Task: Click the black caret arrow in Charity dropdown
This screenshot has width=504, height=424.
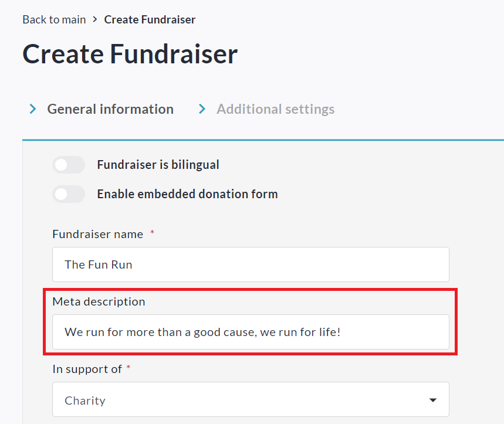Action: (433, 401)
